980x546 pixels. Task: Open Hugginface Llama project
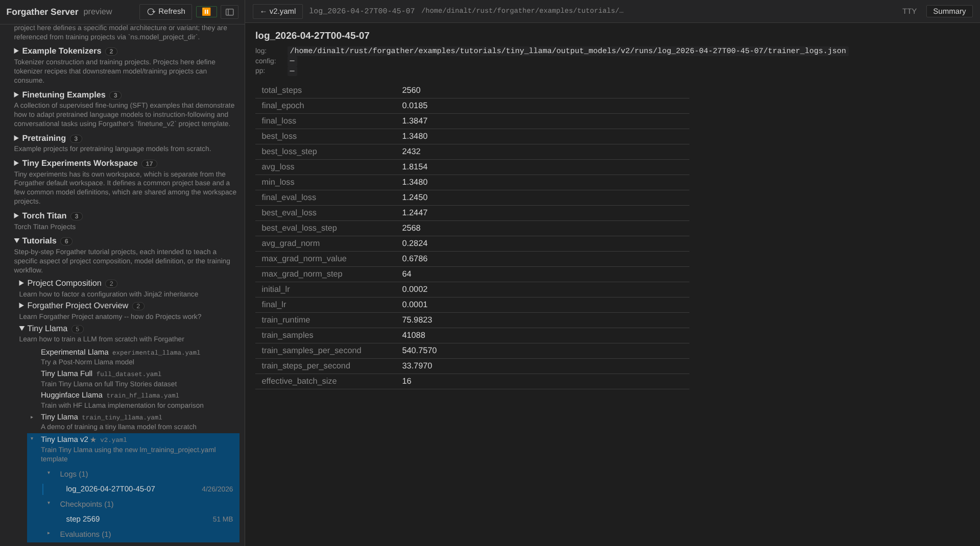coord(71,395)
